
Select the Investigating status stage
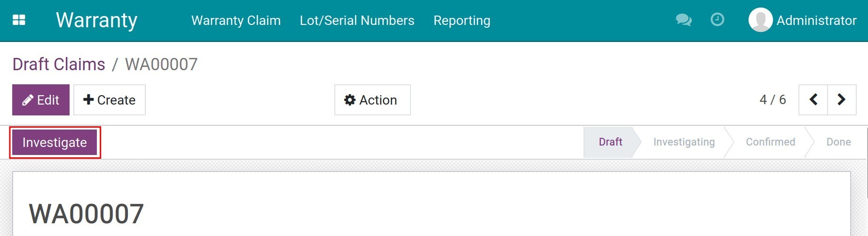684,142
